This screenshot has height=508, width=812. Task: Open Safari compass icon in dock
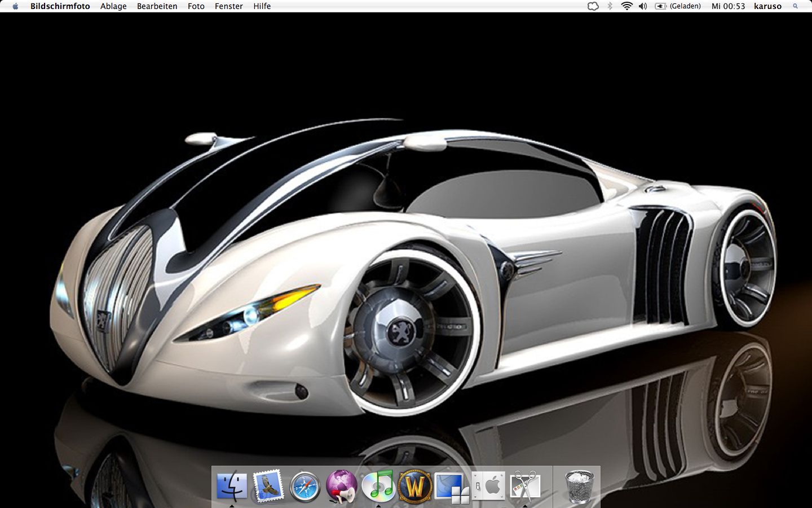coord(305,486)
